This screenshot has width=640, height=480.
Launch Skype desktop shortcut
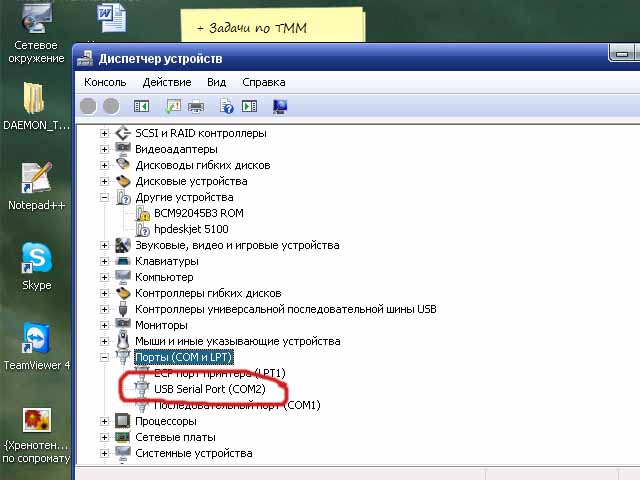[37, 266]
